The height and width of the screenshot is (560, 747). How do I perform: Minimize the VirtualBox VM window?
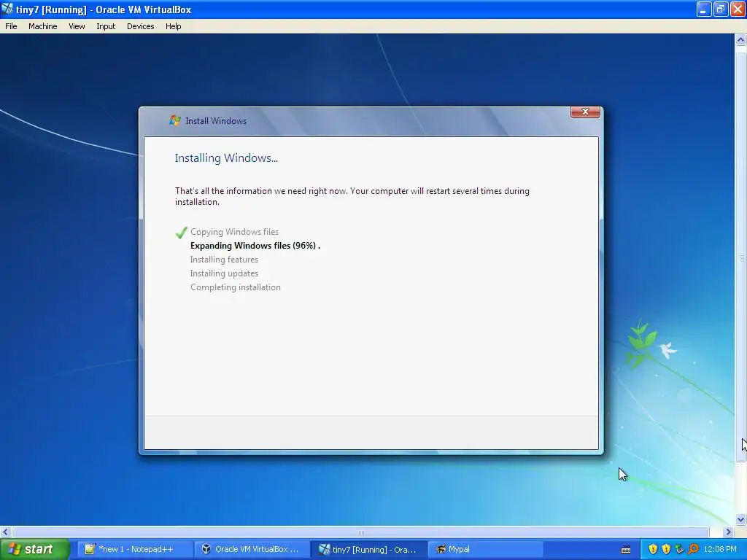point(704,9)
